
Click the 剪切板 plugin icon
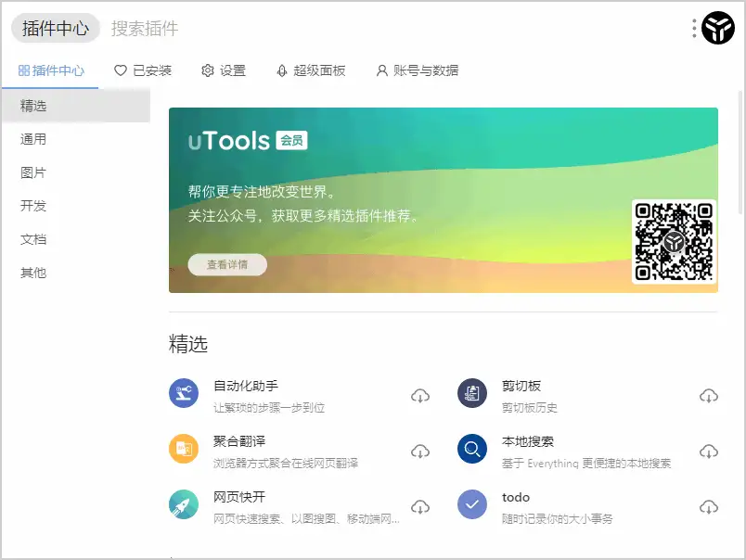pyautogui.click(x=471, y=393)
